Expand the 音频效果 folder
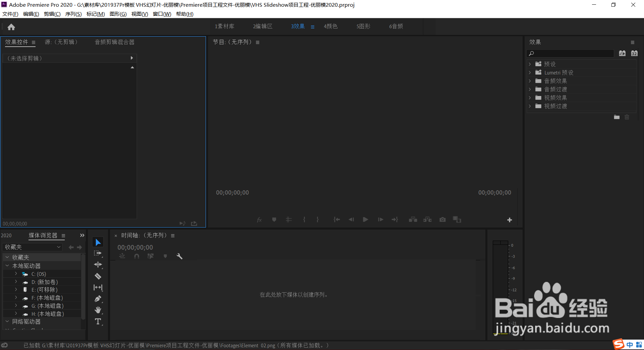 coord(530,81)
